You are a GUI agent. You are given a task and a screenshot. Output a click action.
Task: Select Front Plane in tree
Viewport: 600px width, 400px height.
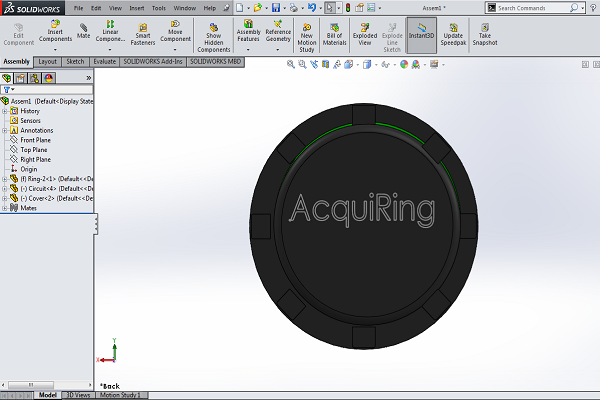35,140
